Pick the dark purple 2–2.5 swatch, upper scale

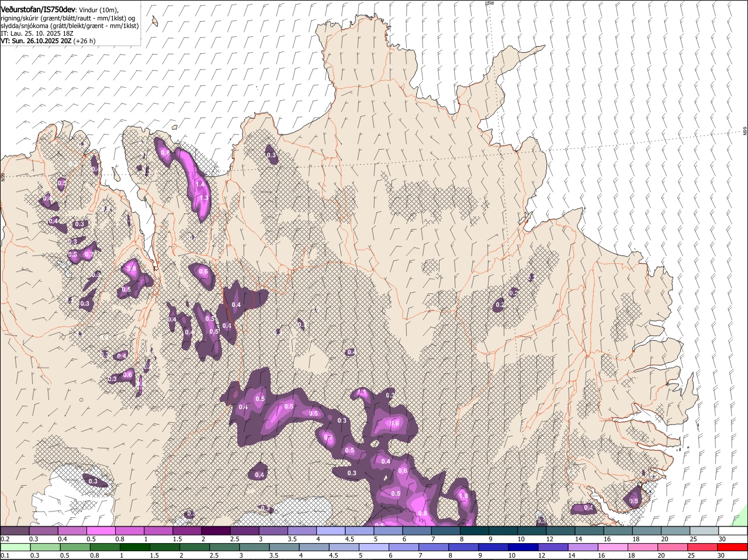[216, 530]
